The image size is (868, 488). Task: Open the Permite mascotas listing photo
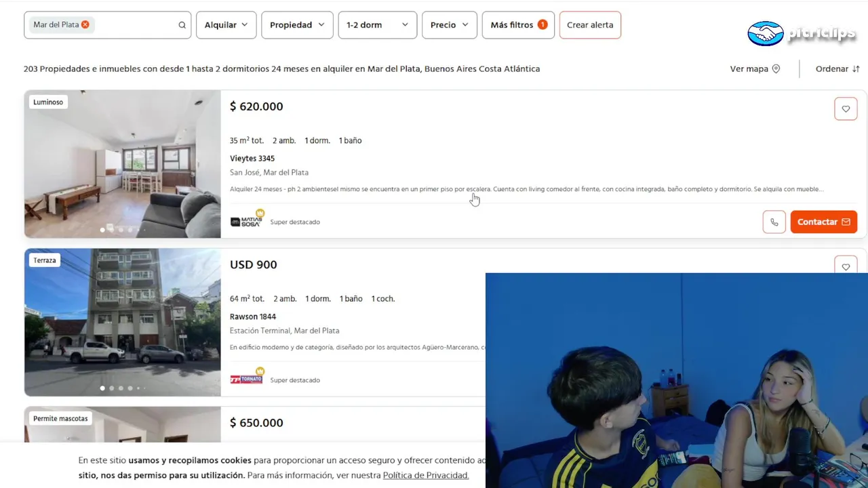pos(123,425)
